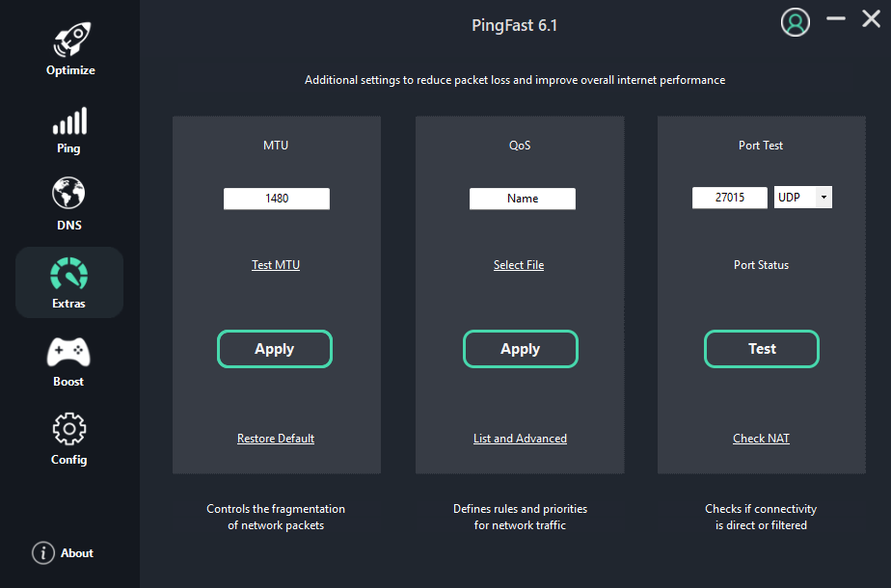Click the Test button for Port Test
This screenshot has height=588, width=891.
(x=762, y=349)
